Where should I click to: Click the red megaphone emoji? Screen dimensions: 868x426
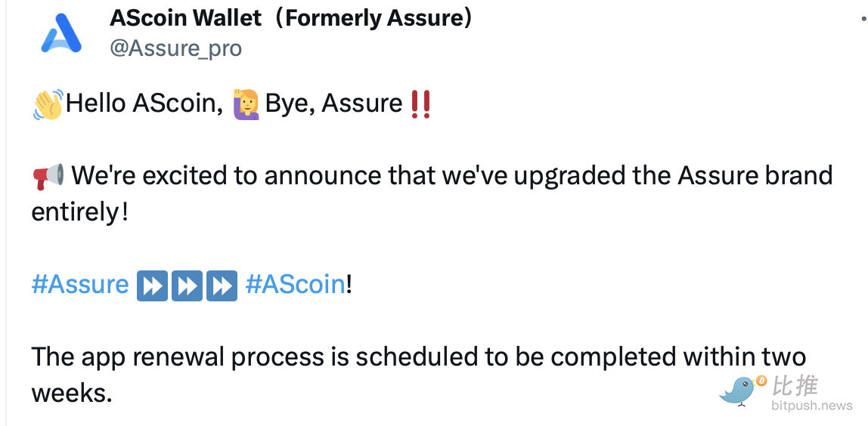coord(48,177)
